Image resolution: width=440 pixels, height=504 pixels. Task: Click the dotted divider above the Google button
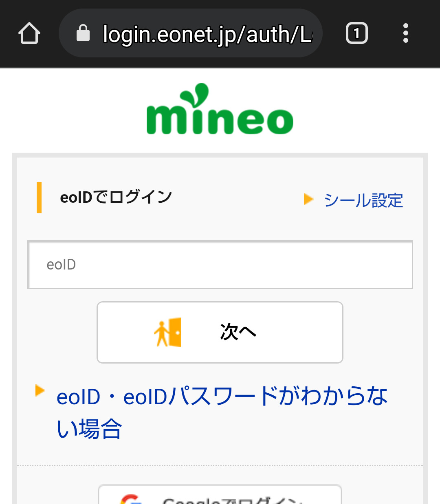220,465
